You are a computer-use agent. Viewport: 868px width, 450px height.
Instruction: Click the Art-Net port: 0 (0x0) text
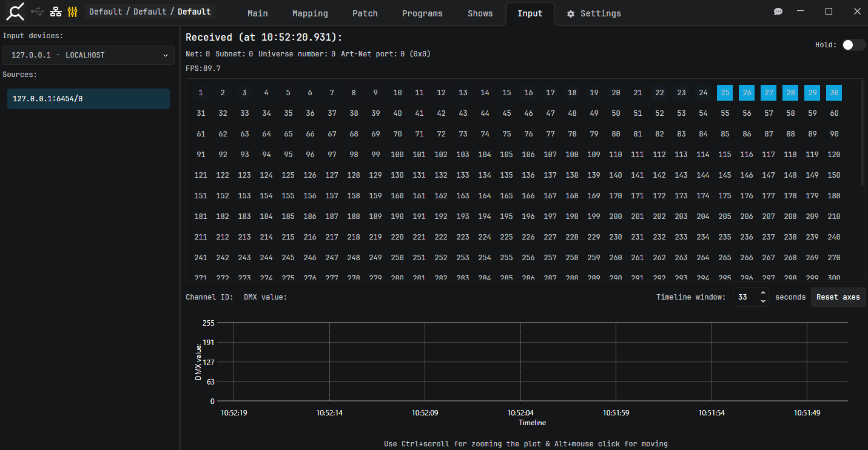tap(386, 54)
